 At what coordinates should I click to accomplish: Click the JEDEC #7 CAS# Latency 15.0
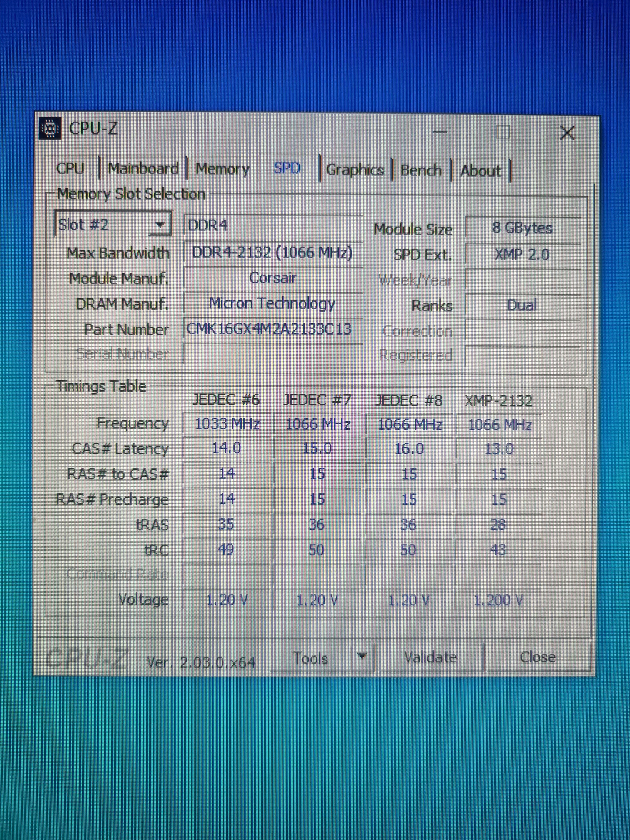tap(317, 448)
